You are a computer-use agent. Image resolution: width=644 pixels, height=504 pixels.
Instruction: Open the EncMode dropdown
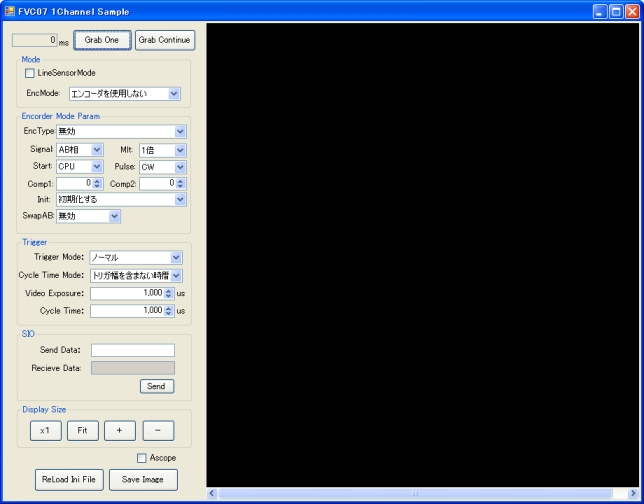174,94
